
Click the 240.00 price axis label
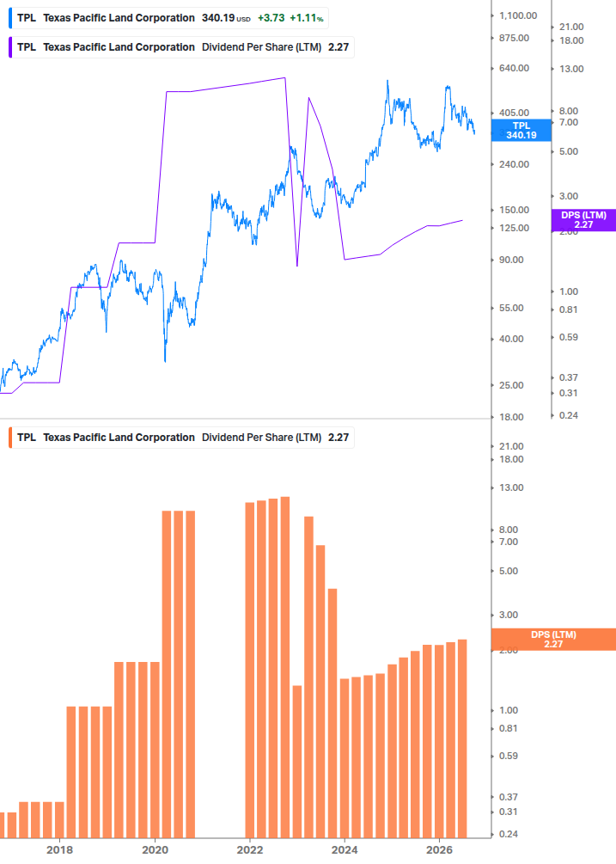coord(514,165)
